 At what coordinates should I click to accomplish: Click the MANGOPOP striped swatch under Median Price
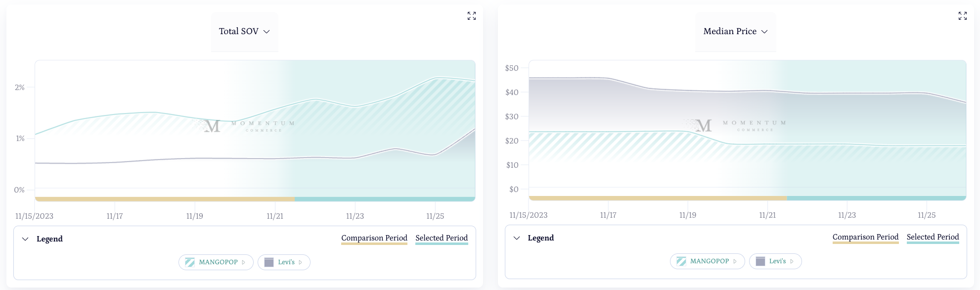pos(681,261)
